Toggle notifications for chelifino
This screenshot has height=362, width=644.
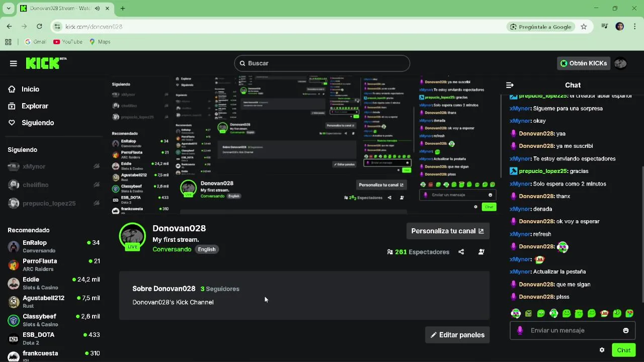tap(96, 185)
